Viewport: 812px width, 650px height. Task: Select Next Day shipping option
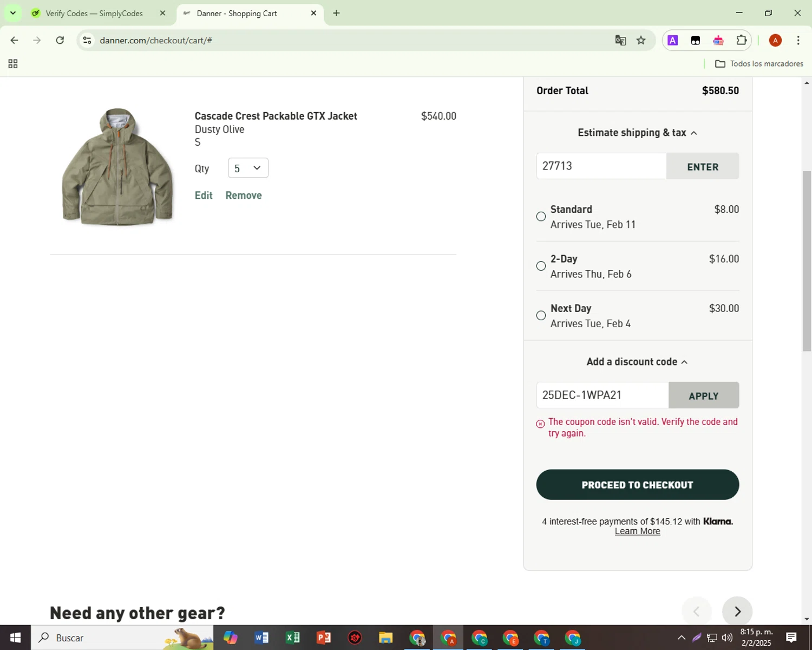pyautogui.click(x=541, y=316)
